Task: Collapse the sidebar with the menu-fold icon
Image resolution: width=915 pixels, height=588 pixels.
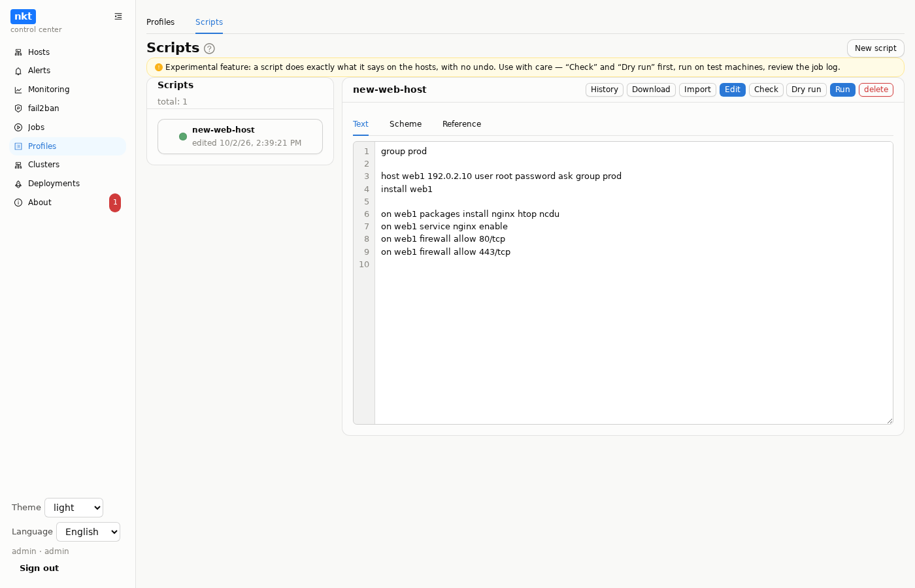Action: coord(118,16)
